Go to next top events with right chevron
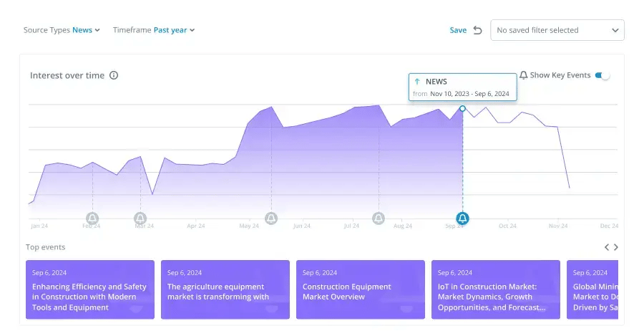The width and height of the screenshot is (644, 331). 615,247
